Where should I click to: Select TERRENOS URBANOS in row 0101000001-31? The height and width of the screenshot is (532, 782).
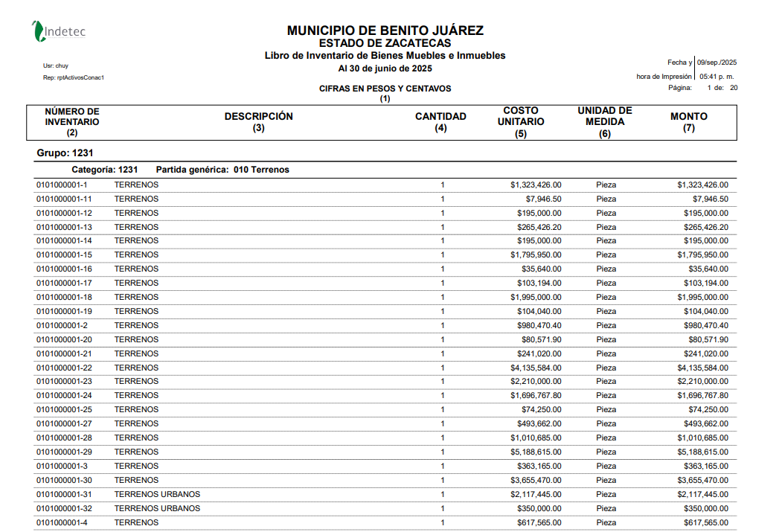click(x=157, y=494)
